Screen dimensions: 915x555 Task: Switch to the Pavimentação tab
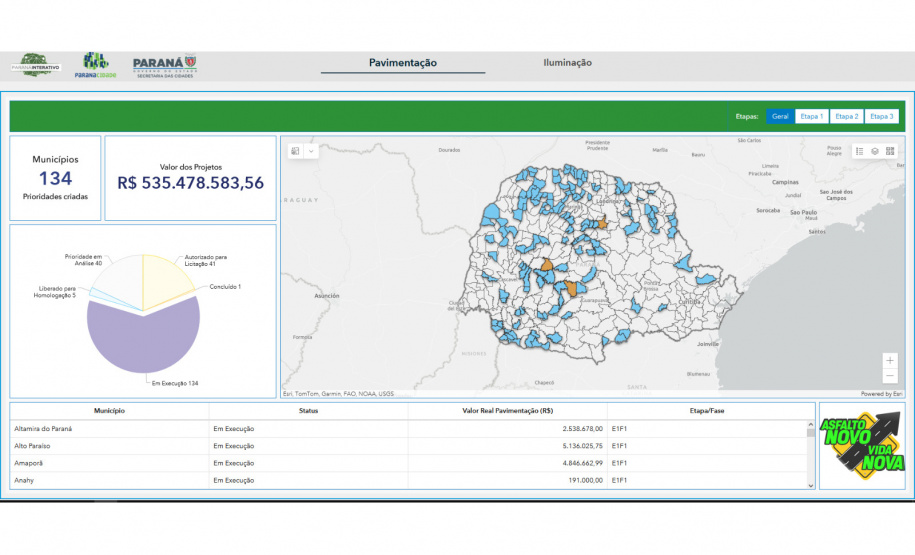click(x=403, y=63)
